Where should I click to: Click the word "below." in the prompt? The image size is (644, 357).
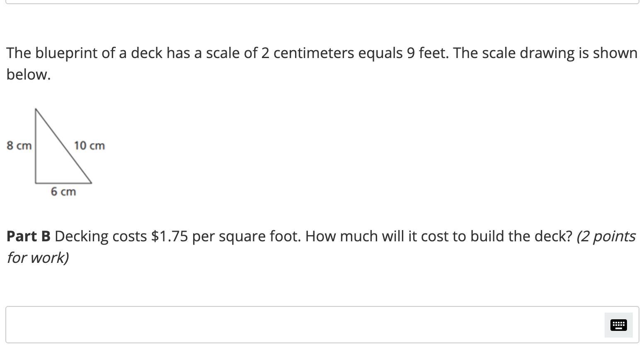pyautogui.click(x=28, y=75)
